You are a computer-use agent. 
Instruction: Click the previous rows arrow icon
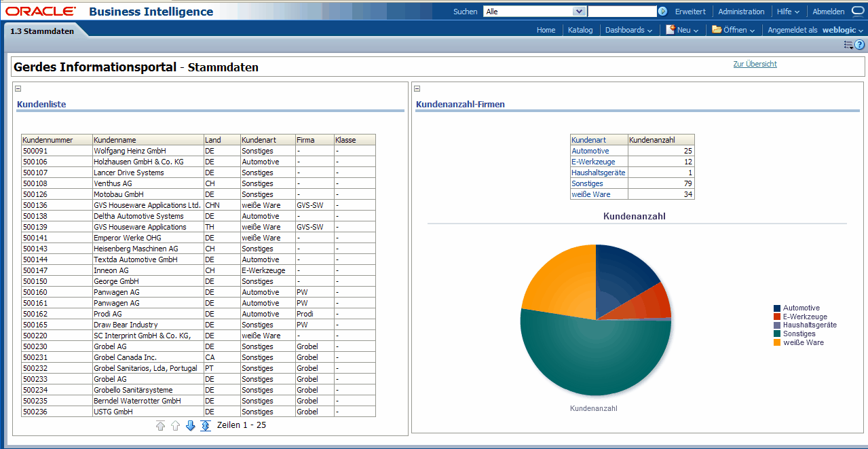click(176, 426)
